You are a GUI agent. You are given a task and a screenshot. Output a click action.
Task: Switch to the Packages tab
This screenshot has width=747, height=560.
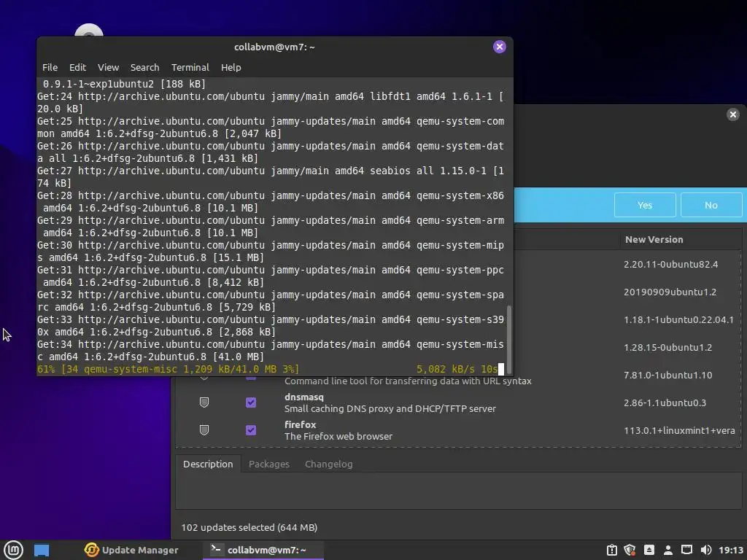click(268, 464)
